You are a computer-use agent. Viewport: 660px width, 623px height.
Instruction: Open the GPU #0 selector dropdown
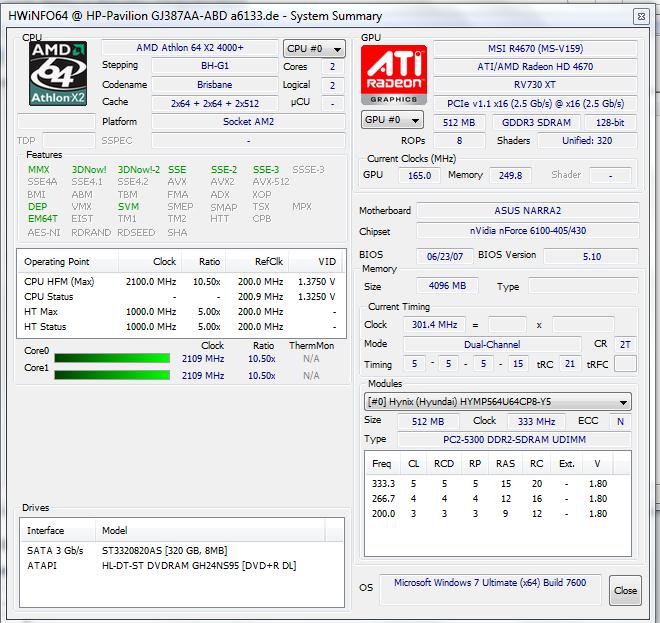coord(392,120)
